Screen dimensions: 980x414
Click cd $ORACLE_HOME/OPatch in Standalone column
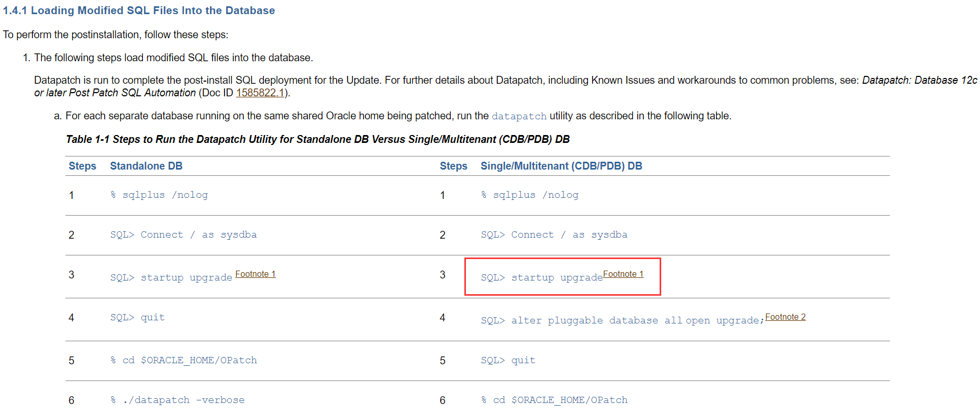point(184,360)
